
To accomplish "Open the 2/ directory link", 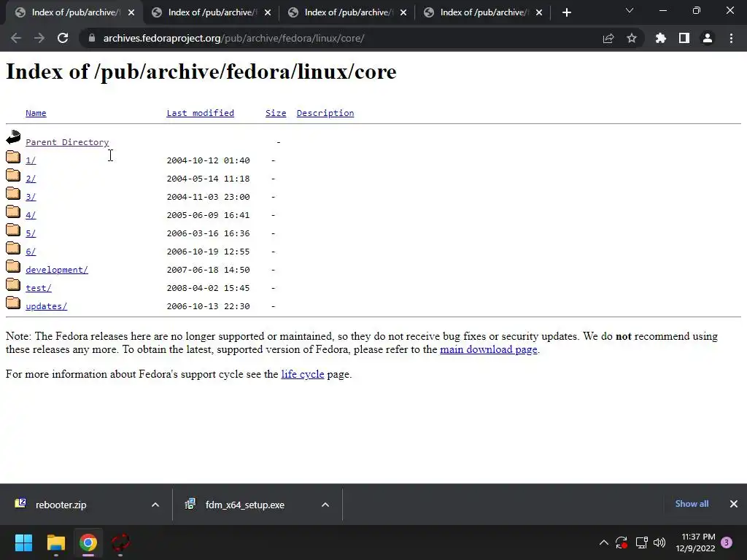I will [31, 179].
